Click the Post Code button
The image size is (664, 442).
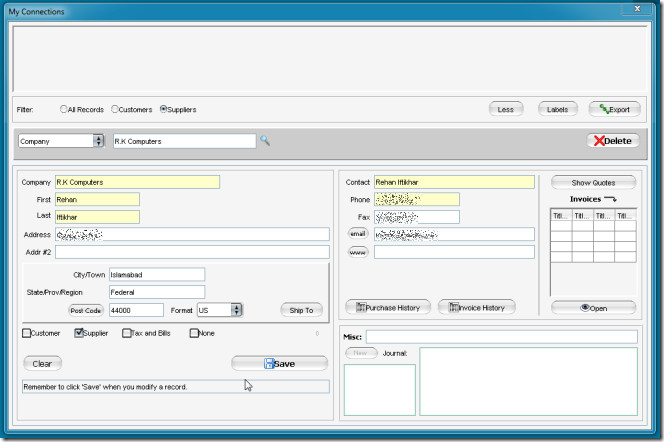pos(86,310)
